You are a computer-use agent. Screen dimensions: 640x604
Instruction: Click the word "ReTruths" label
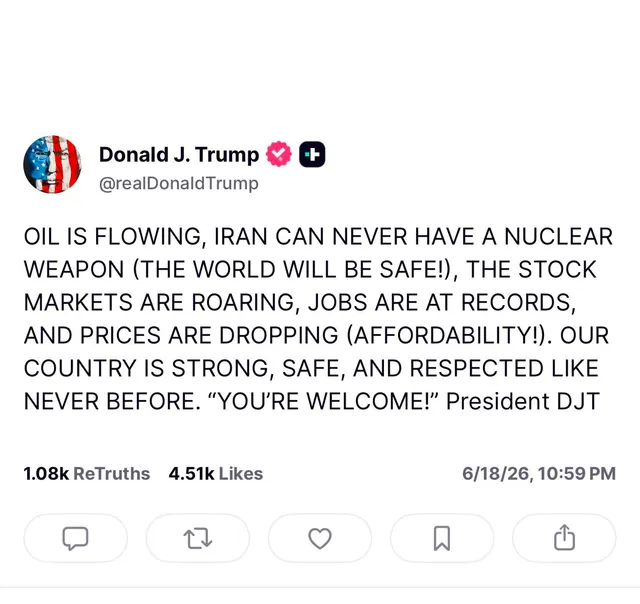(112, 474)
